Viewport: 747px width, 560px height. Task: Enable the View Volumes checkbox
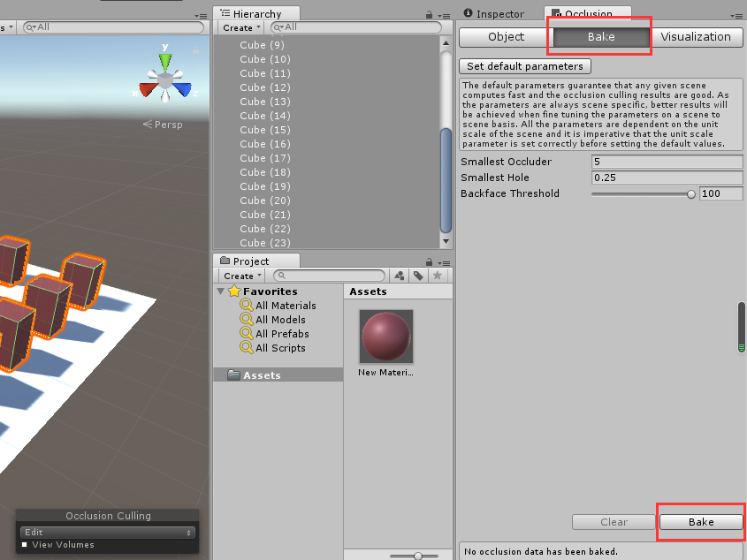24,544
